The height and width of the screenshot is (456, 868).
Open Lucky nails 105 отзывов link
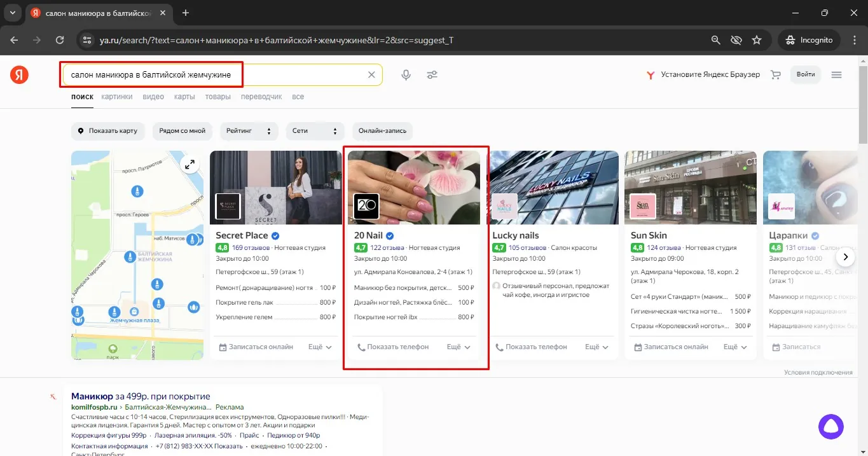coord(527,247)
